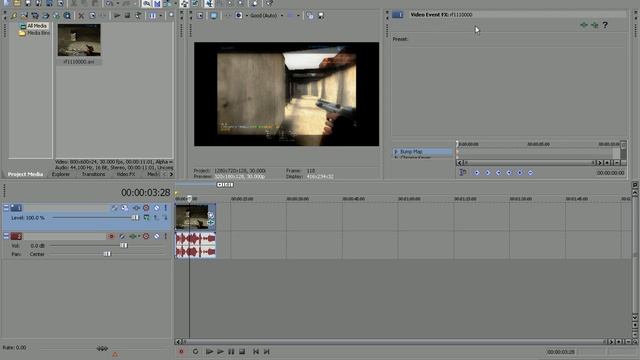Image resolution: width=640 pixels, height=360 pixels.
Task: Click the Sync Cursor icon in keyframe controls
Action: [462, 173]
